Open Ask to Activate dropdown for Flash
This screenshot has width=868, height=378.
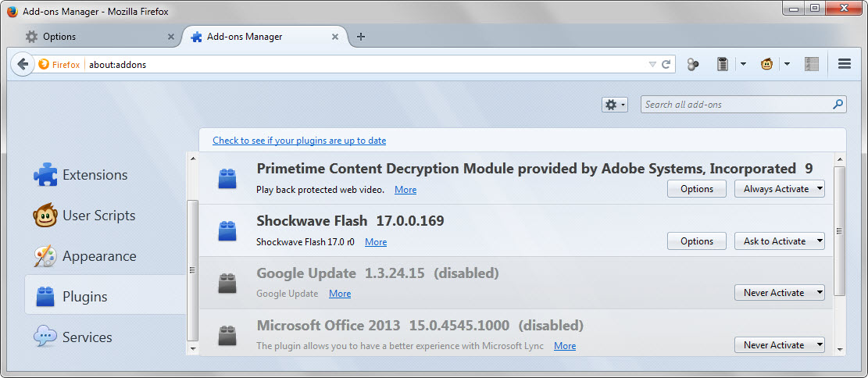pyautogui.click(x=780, y=241)
